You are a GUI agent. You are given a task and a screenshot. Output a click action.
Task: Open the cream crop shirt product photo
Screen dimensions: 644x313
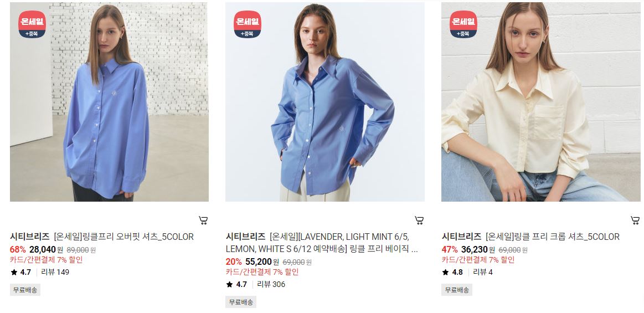coord(541,102)
